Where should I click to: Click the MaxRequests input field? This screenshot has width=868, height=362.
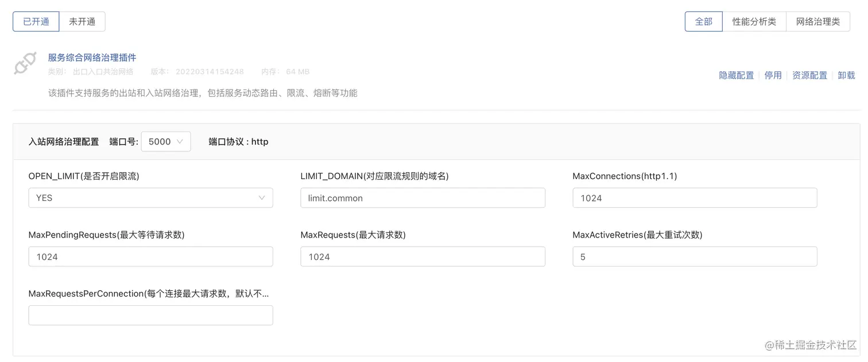point(423,256)
